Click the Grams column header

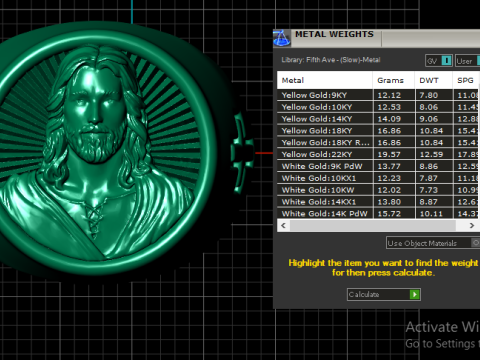pyautogui.click(x=393, y=80)
